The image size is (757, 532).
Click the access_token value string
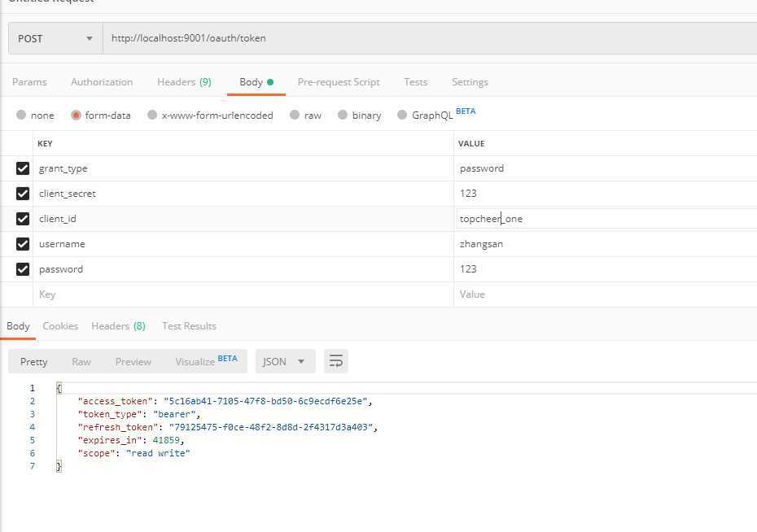pos(265,401)
